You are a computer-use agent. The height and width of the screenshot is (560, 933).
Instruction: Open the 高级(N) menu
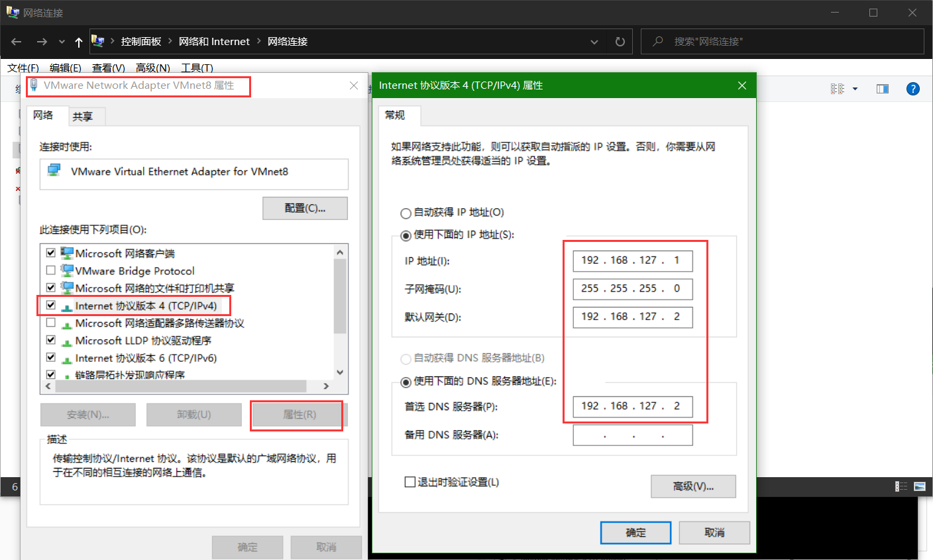click(x=153, y=68)
